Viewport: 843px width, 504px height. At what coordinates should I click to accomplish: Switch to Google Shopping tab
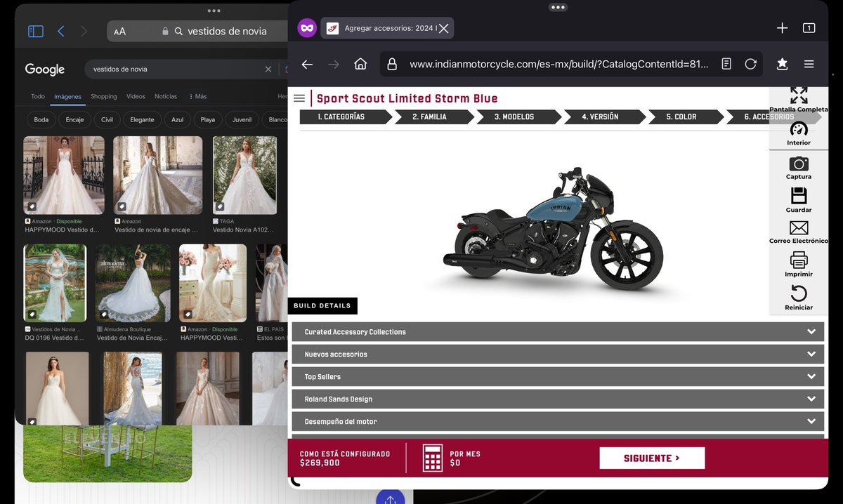104,96
